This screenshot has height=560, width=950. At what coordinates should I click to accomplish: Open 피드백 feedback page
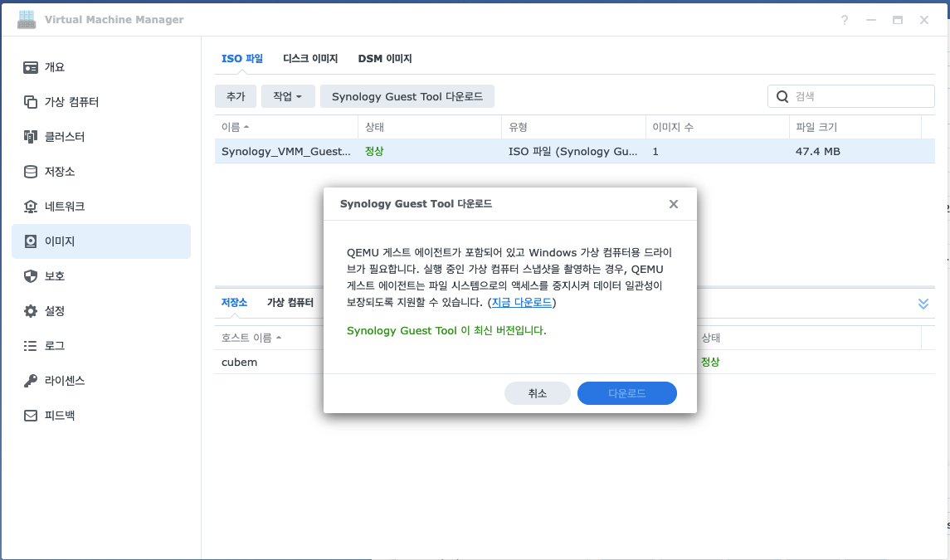tap(100, 416)
